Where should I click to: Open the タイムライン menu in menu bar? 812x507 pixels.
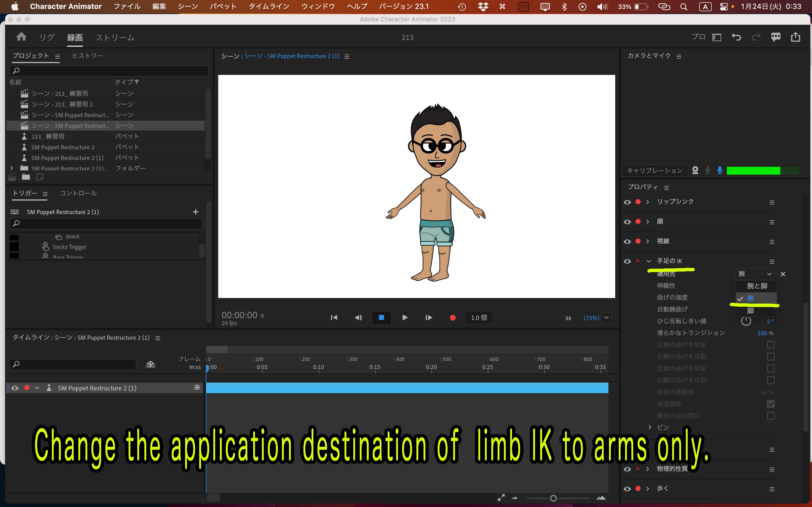click(x=269, y=6)
